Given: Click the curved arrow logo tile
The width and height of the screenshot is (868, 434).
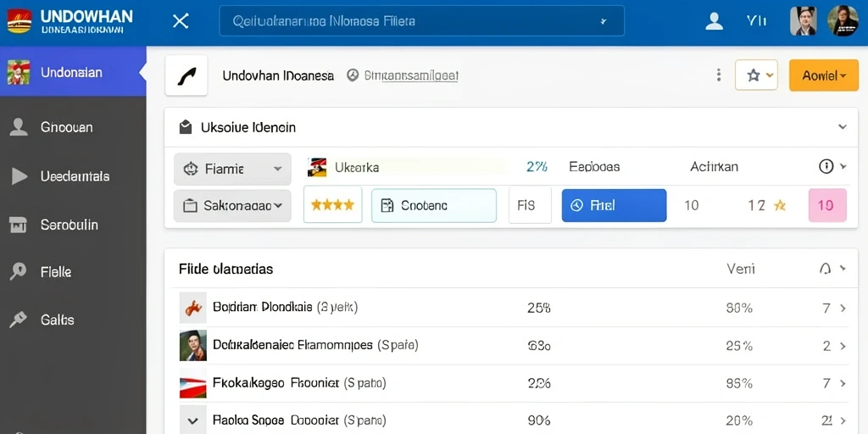Looking at the screenshot, I should click(x=186, y=75).
